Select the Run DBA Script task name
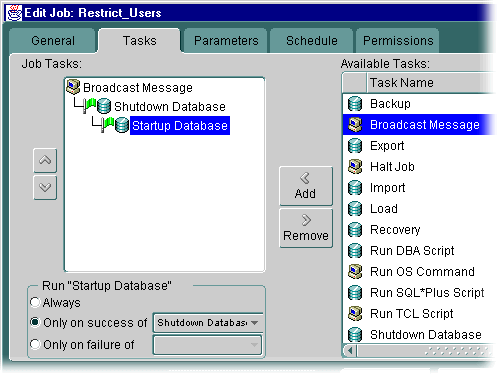498x375 pixels. pyautogui.click(x=412, y=251)
